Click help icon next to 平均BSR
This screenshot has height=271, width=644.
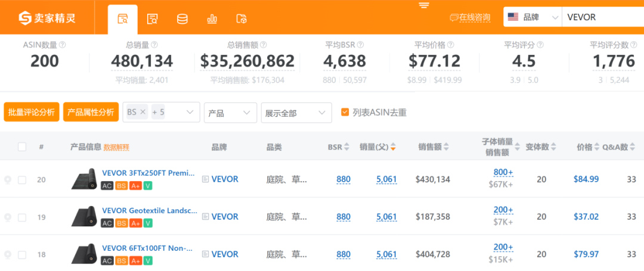pos(361,45)
